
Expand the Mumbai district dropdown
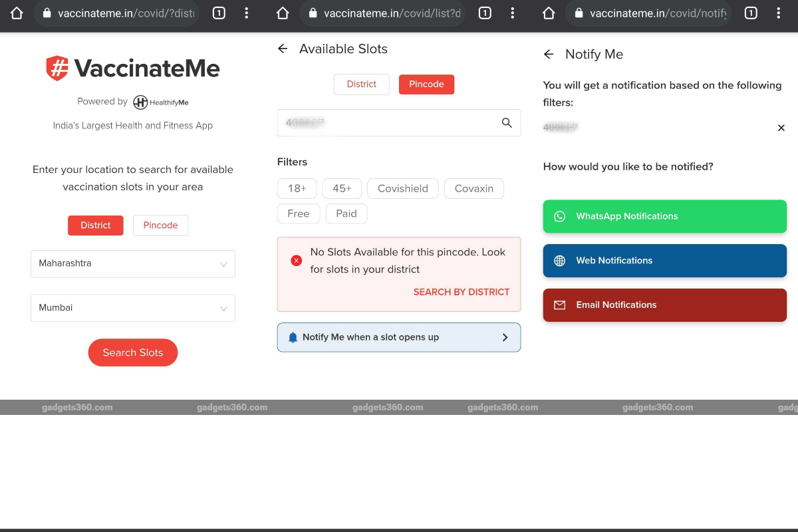point(133,309)
